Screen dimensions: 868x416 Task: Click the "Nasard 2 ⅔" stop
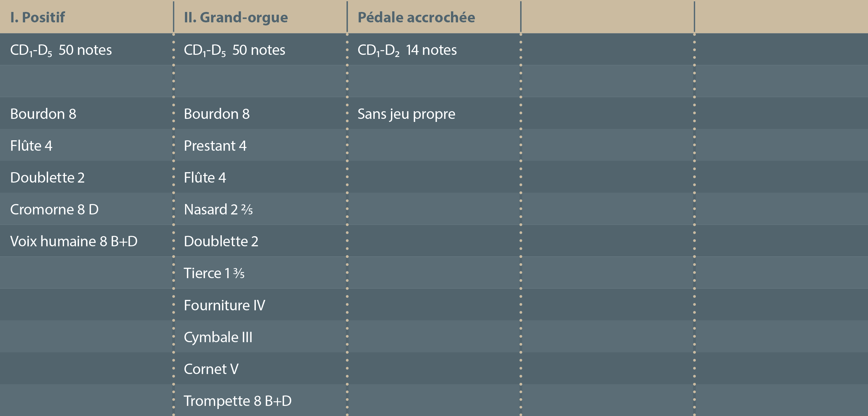218,210
